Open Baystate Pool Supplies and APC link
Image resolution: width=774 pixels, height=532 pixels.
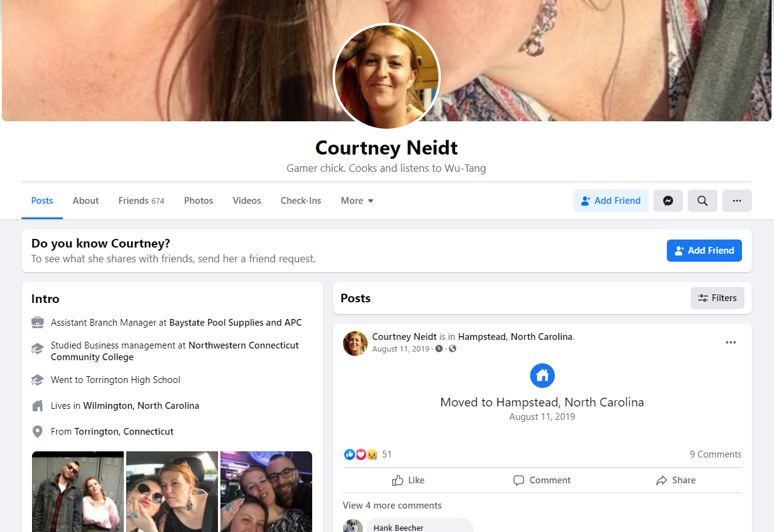(x=235, y=323)
